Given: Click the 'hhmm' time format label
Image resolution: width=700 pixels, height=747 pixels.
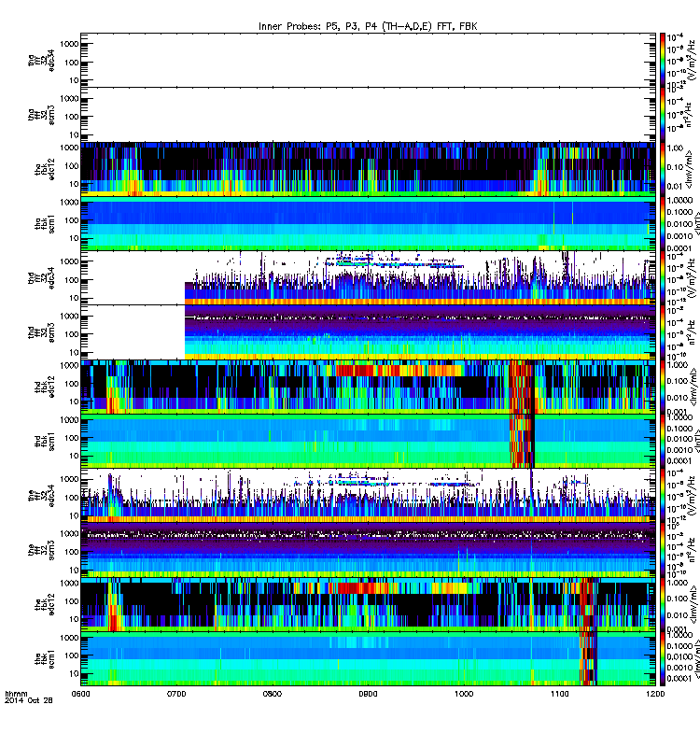Looking at the screenshot, I should pyautogui.click(x=16, y=694).
